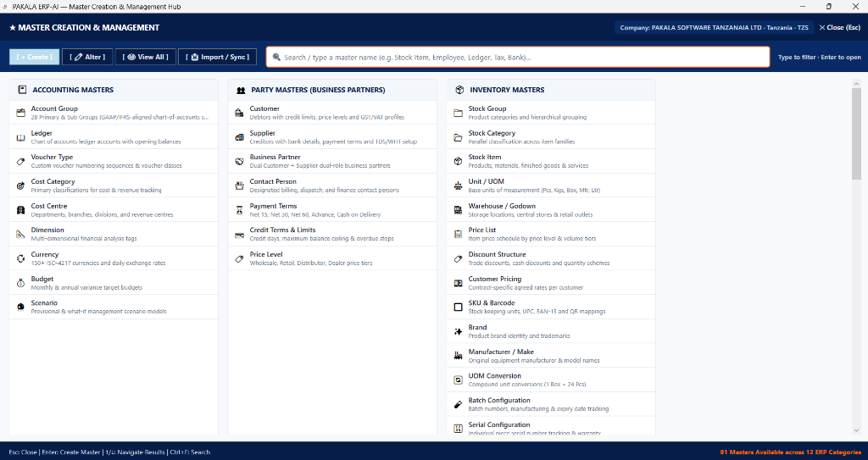Click the Payment Terms hourglass icon
The width and height of the screenshot is (868, 460).
239,210
